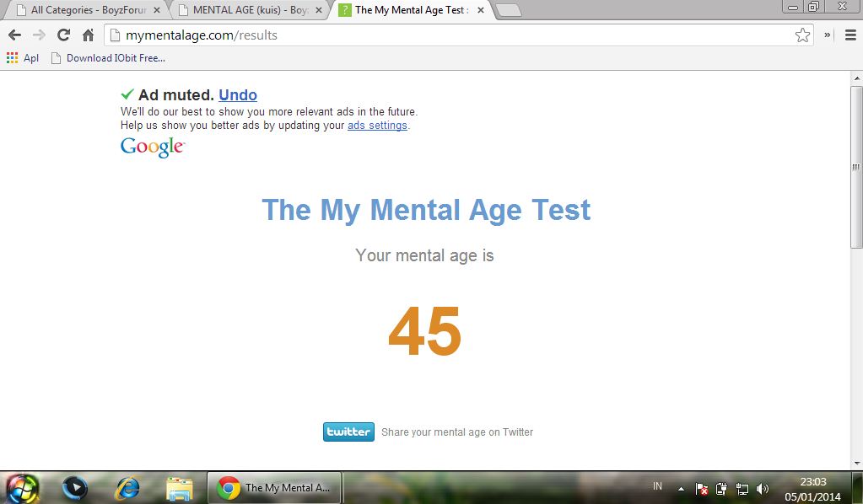Launch Internet Explorer from the taskbar

[x=127, y=487]
